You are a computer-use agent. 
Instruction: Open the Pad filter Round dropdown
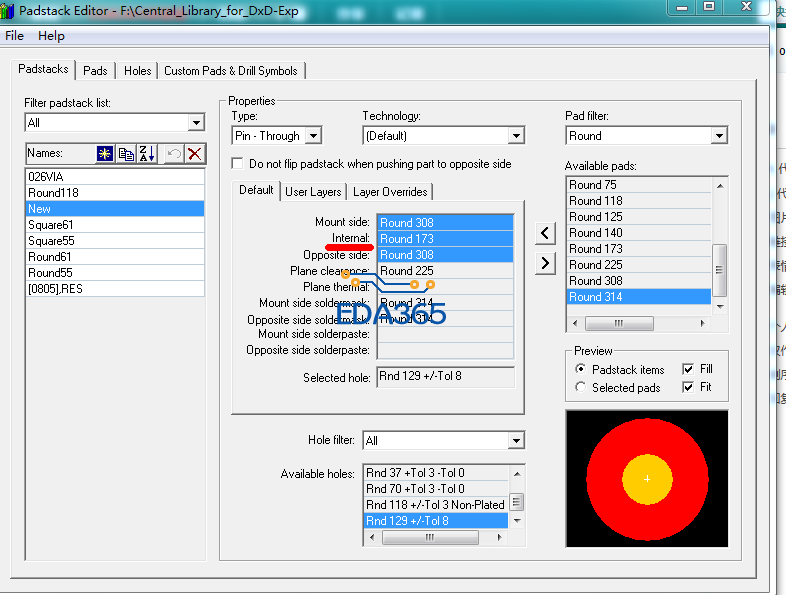click(719, 136)
